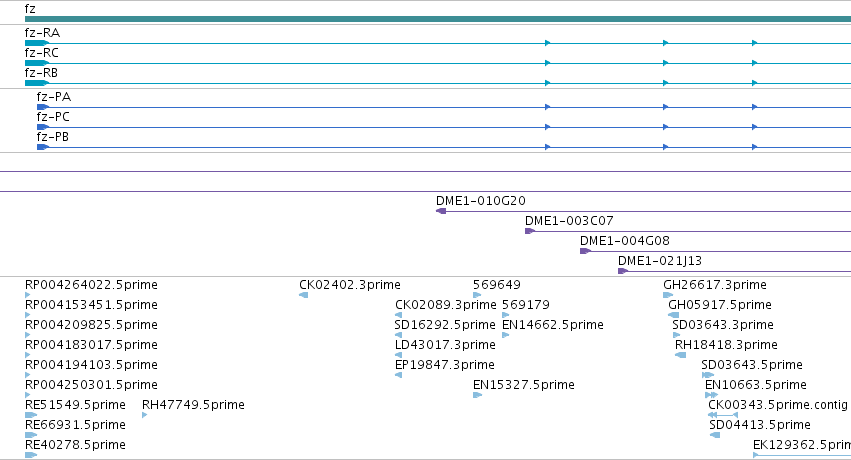Click DME1-021J13 start arrow glyph

pos(623,271)
